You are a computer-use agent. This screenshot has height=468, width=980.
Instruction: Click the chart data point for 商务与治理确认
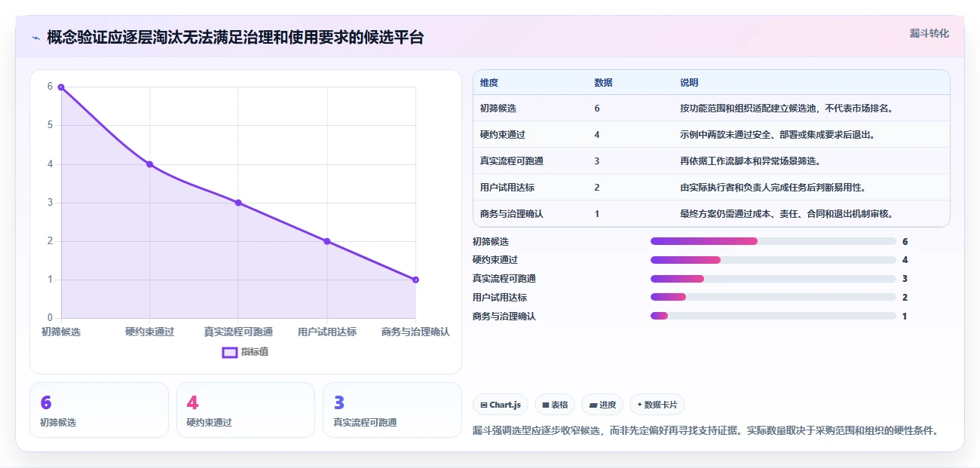tap(415, 280)
